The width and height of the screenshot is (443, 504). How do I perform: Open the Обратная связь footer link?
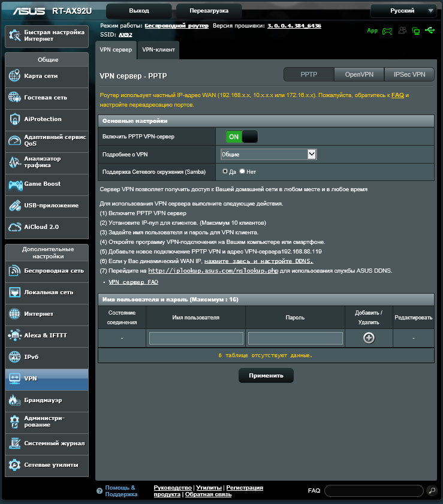[209, 494]
